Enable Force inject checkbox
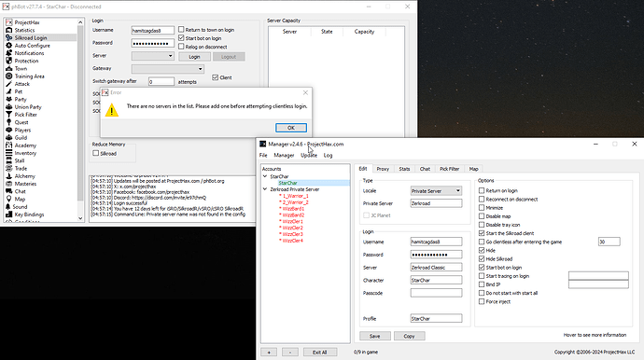Viewport: 644px width, 360px height. click(x=482, y=301)
